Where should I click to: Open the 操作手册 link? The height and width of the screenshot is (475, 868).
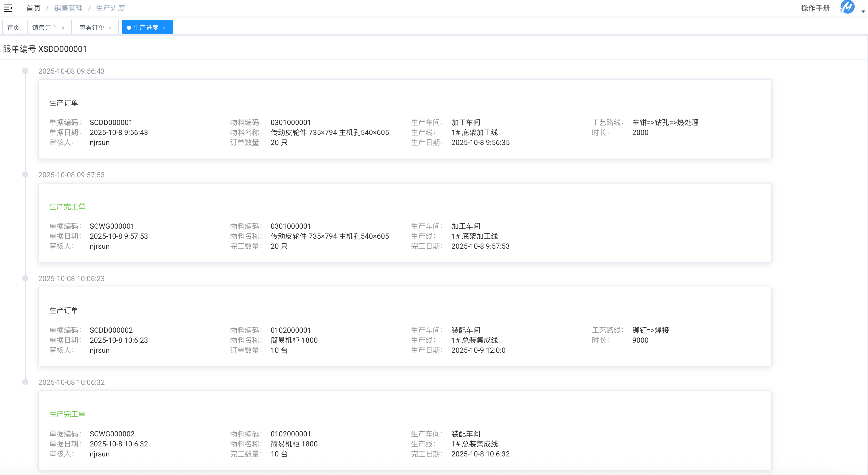(x=815, y=8)
